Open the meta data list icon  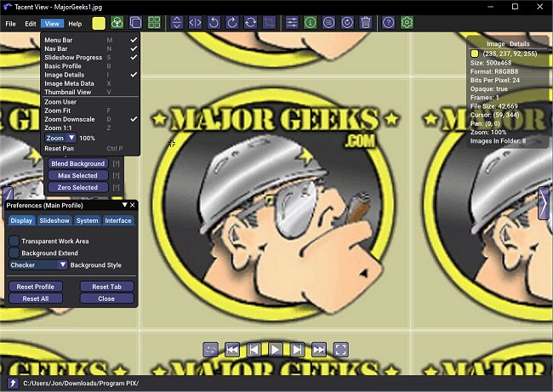(328, 23)
